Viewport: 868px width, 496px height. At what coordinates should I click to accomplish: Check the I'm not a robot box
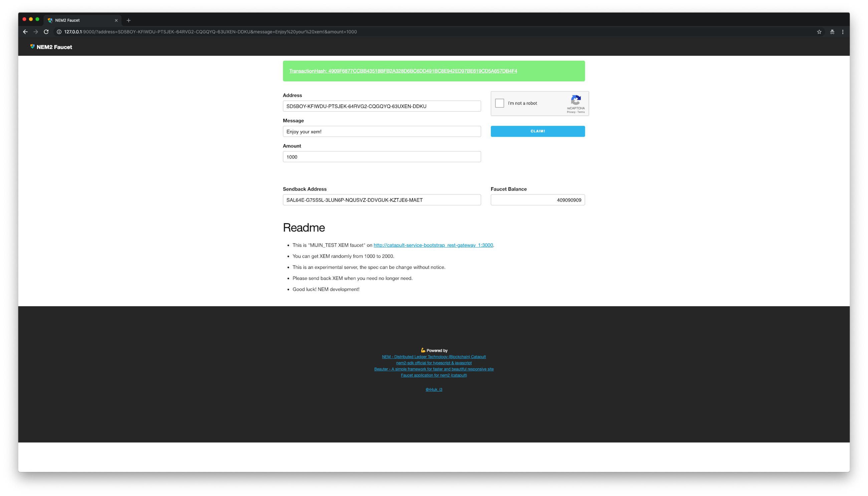pos(499,103)
